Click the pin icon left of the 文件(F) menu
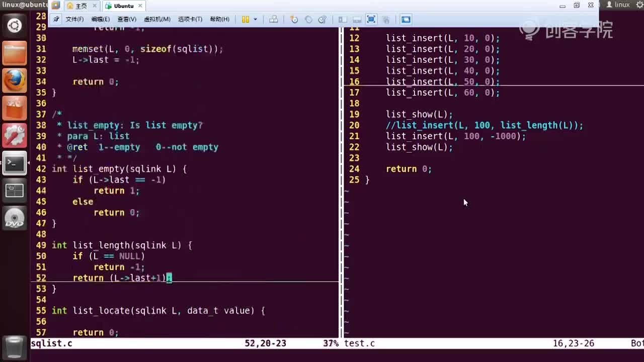This screenshot has width=644, height=362. click(56, 20)
